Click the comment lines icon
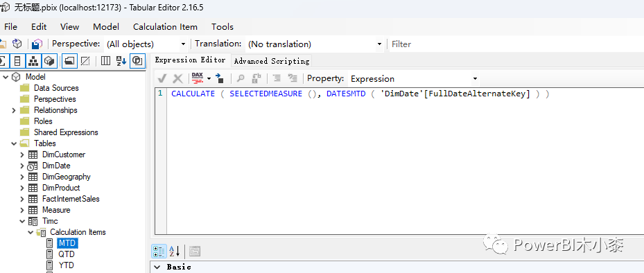644x273 pixels. pyautogui.click(x=277, y=78)
